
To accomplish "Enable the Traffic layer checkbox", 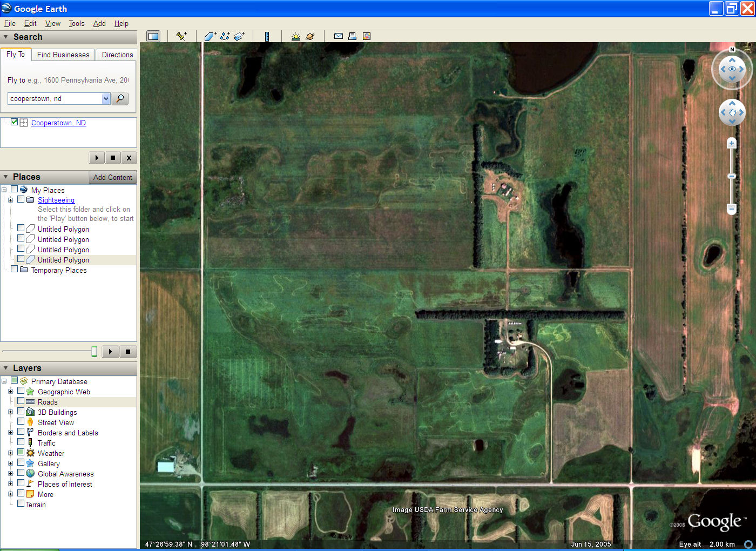I will [x=21, y=442].
